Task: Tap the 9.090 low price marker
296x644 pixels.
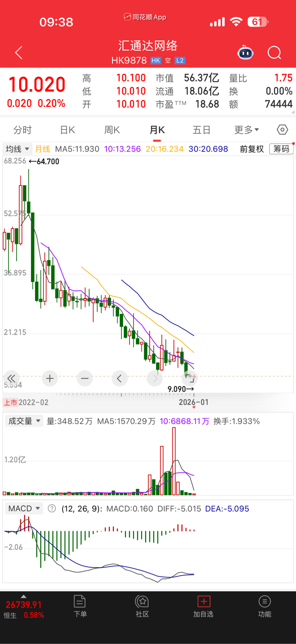Action: (x=180, y=389)
